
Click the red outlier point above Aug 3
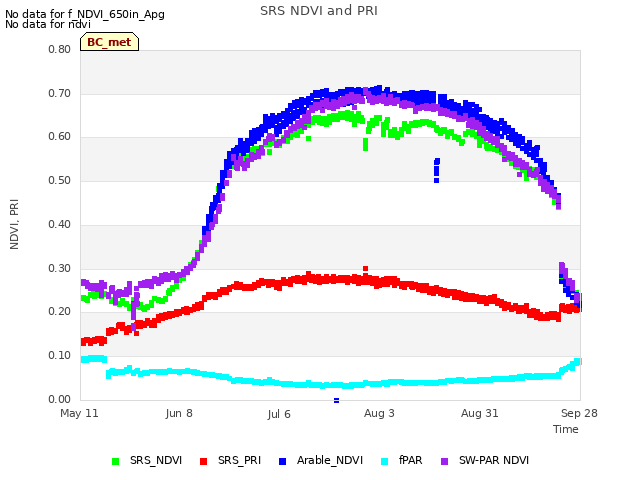pyautogui.click(x=365, y=269)
